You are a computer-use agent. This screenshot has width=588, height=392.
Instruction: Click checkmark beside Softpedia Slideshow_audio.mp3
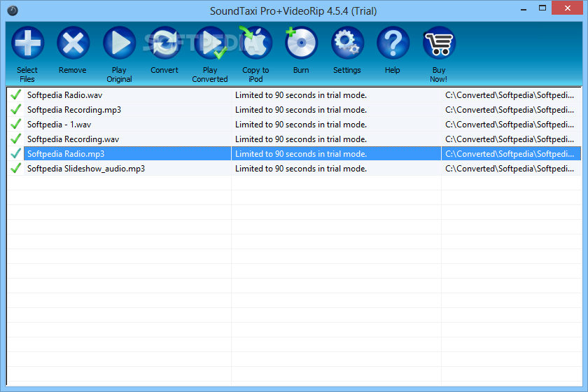coord(15,169)
